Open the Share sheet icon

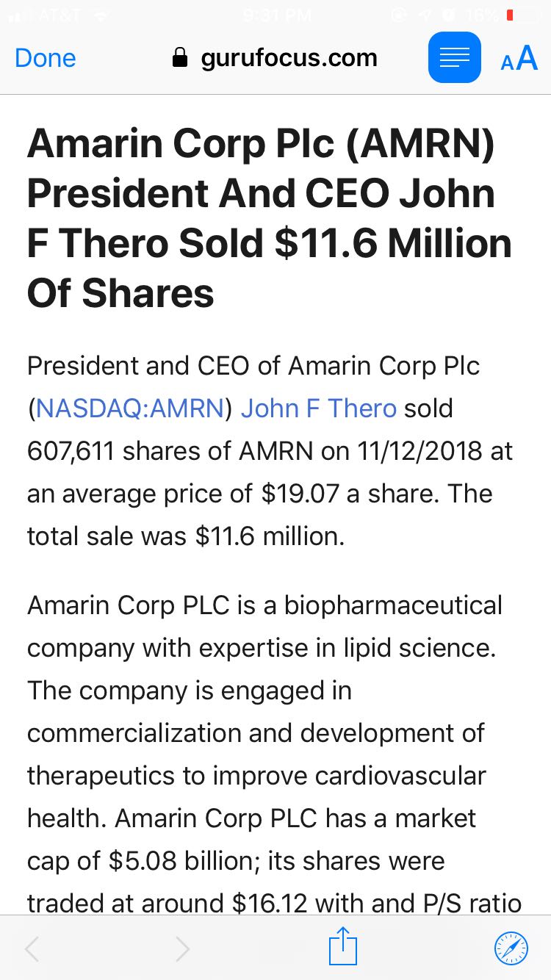(342, 946)
